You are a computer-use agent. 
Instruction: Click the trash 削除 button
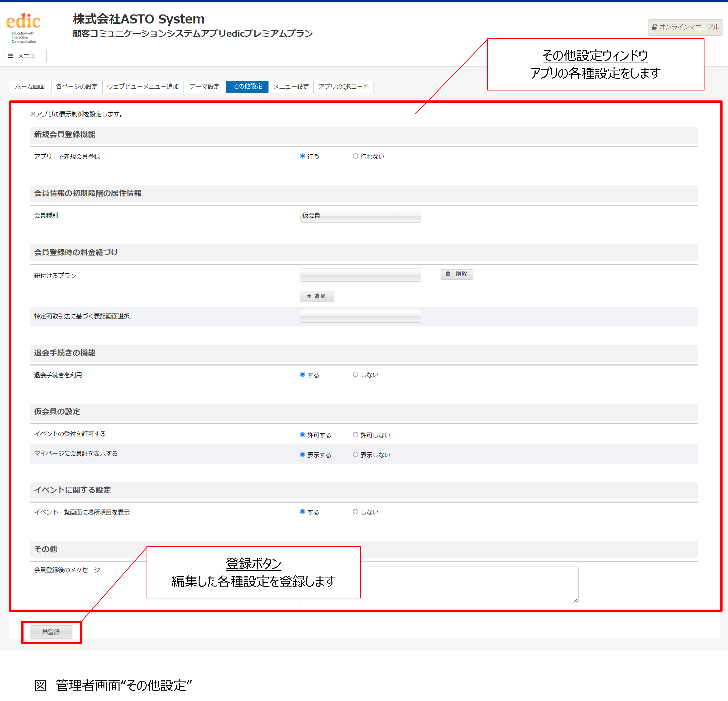[x=457, y=274]
